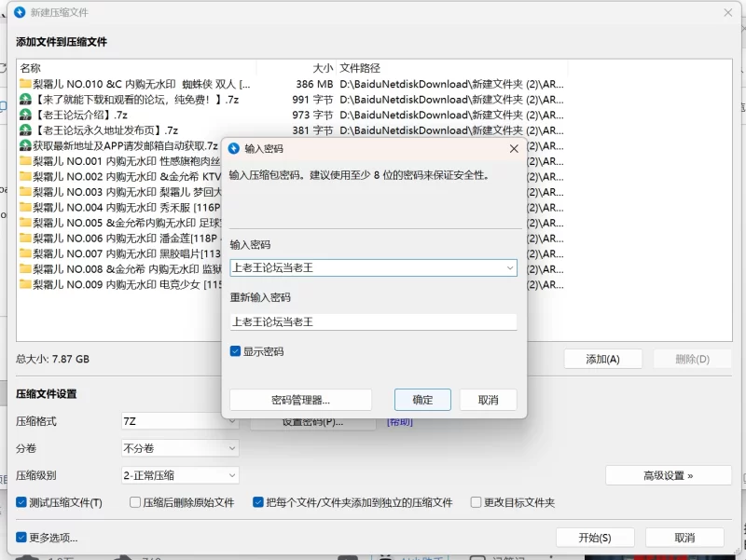Screen dimensions: 746x560
Task: Open the password field dropdown arrow
Action: (508, 267)
